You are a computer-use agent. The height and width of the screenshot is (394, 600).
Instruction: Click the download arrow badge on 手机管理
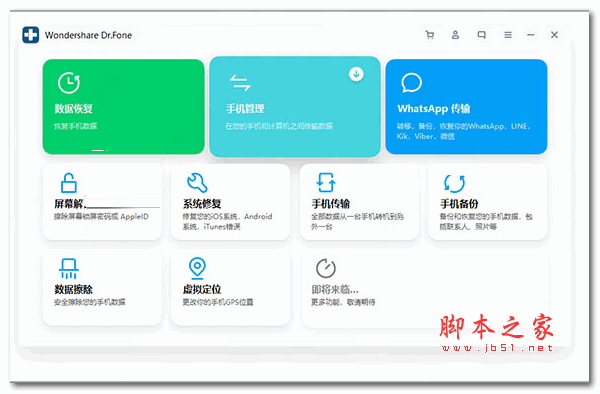356,74
